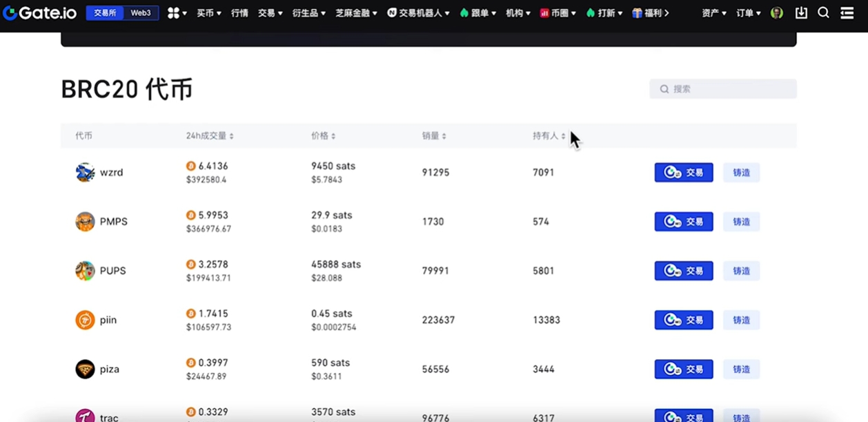The width and height of the screenshot is (868, 422).
Task: Open the search magnifier in the header
Action: click(x=823, y=13)
